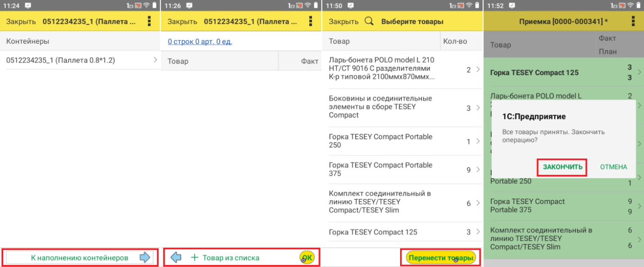
Task: Open chevron for Горка TESEY Compact Portable 375 in selection list
Action: click(x=478, y=169)
